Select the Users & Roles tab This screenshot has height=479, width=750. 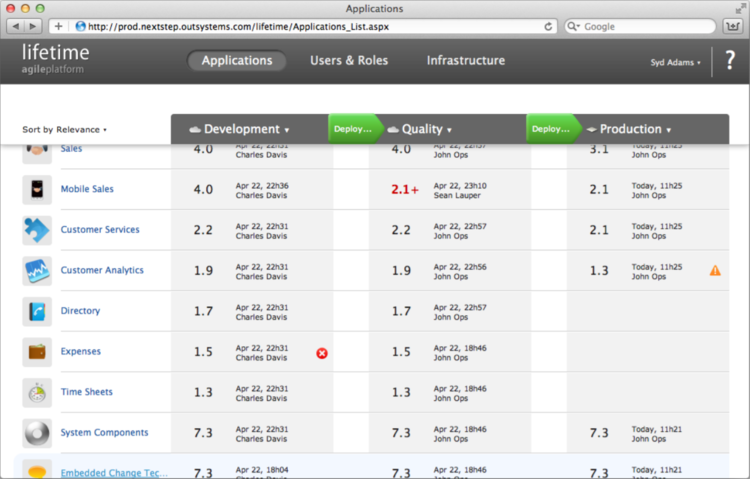coord(349,61)
